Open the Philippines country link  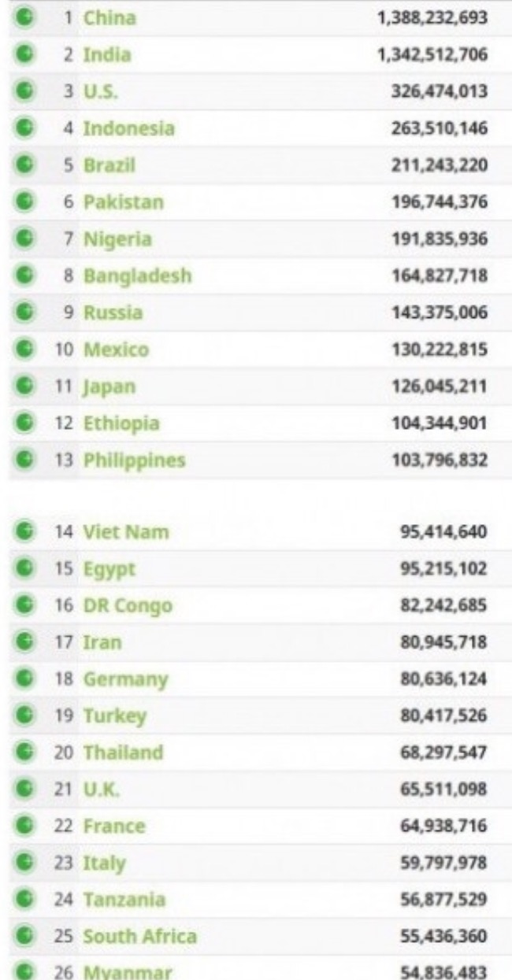tap(135, 460)
